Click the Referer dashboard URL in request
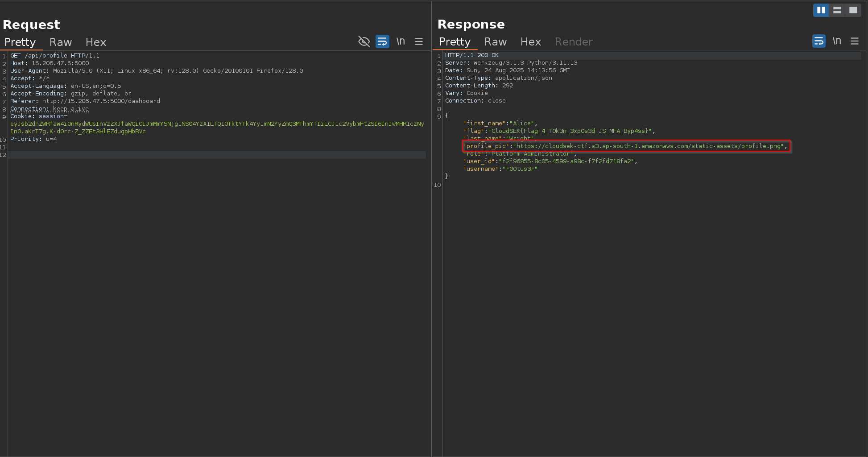Image resolution: width=868 pixels, height=457 pixels. (101, 101)
